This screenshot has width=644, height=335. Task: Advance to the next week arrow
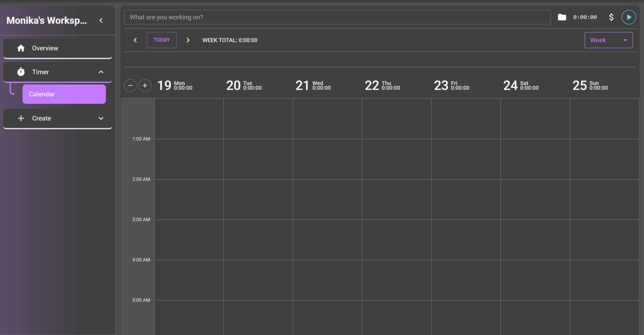click(x=188, y=40)
